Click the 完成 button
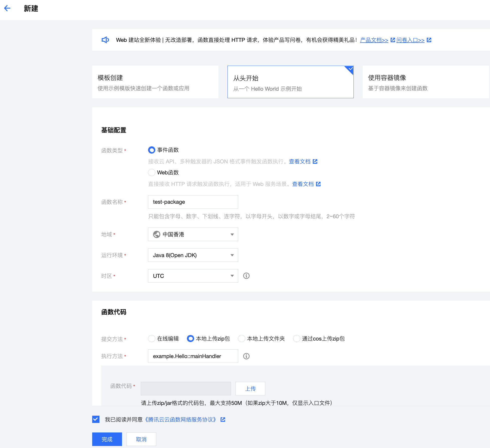 (x=107, y=439)
